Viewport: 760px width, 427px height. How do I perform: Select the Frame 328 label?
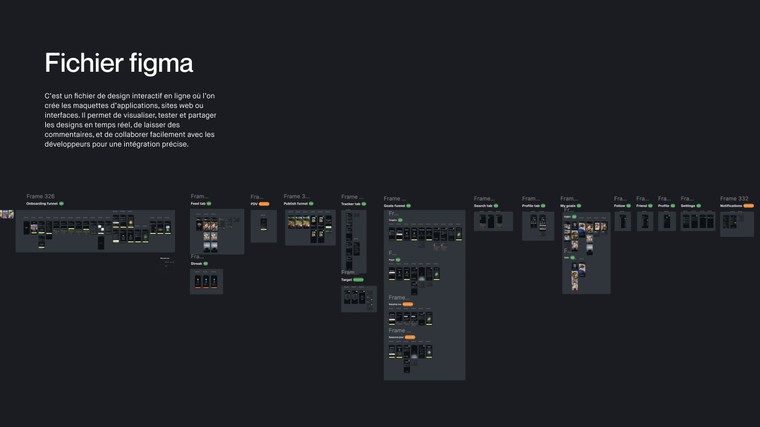[40, 197]
